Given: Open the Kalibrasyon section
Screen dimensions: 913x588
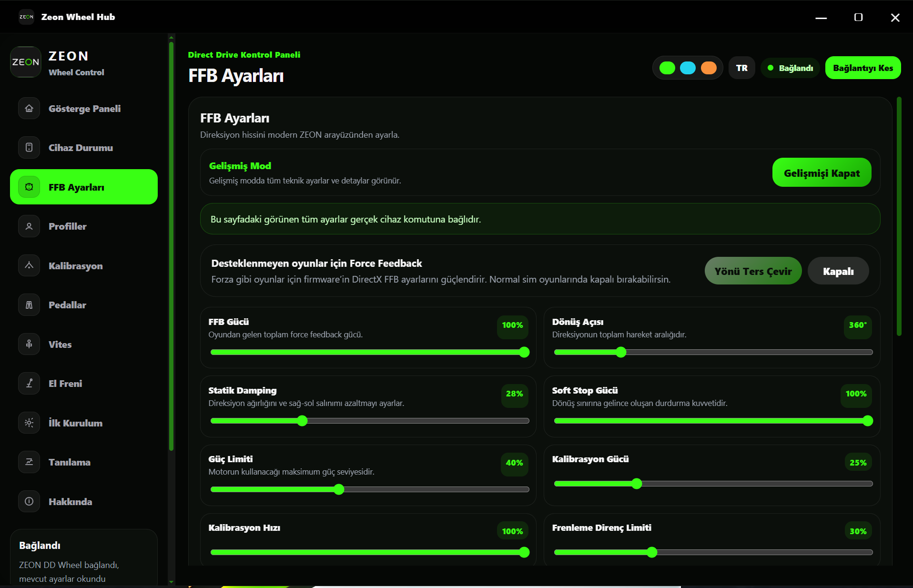Looking at the screenshot, I should [84, 265].
